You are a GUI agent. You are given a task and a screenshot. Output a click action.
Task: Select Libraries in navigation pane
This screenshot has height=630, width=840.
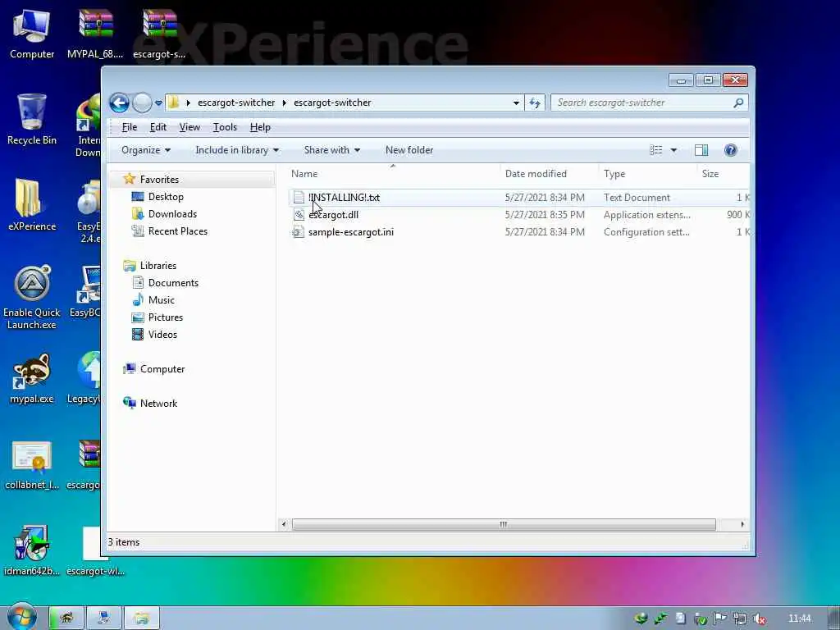[x=158, y=266]
